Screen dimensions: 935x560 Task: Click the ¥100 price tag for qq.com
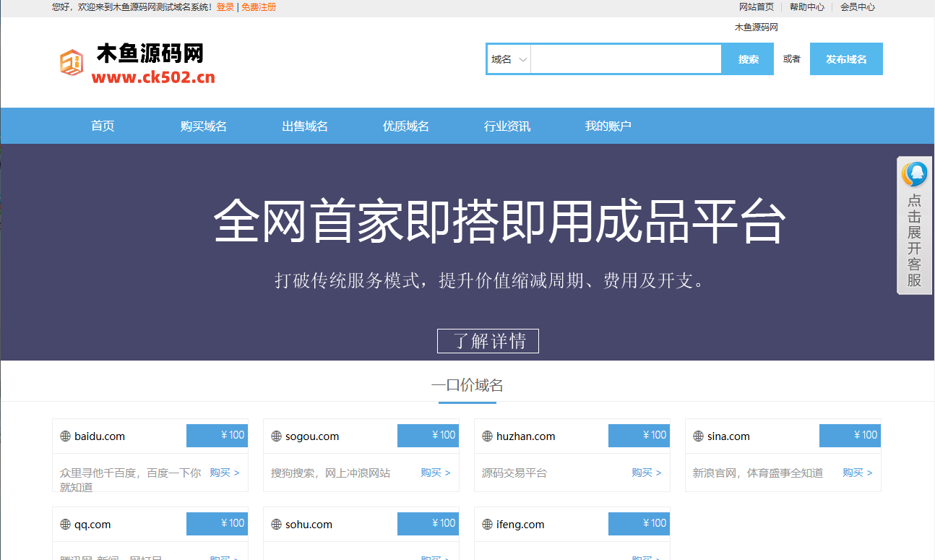[217, 523]
